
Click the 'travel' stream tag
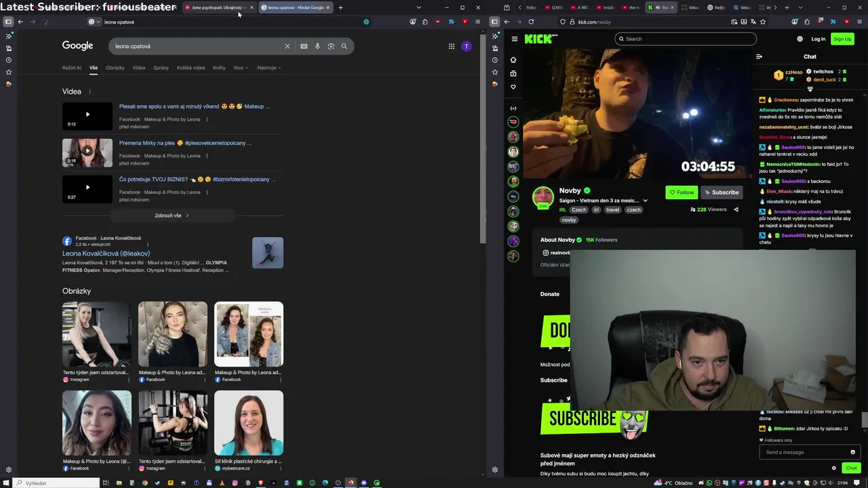pos(613,210)
